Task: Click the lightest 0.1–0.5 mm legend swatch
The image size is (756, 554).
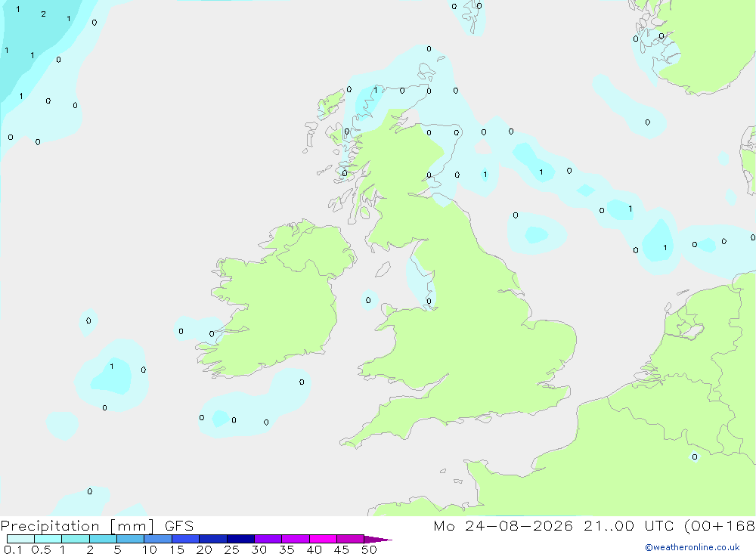Action: pyautogui.click(x=20, y=539)
